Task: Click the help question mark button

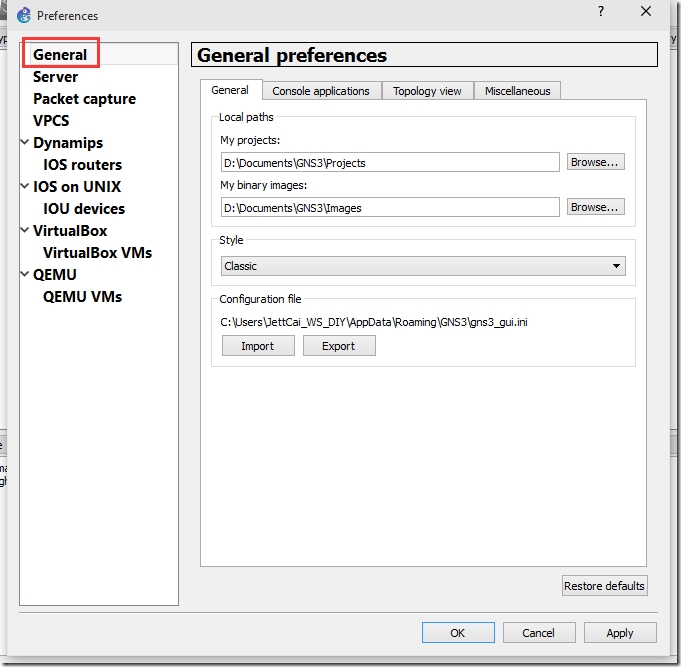Action: click(x=601, y=12)
